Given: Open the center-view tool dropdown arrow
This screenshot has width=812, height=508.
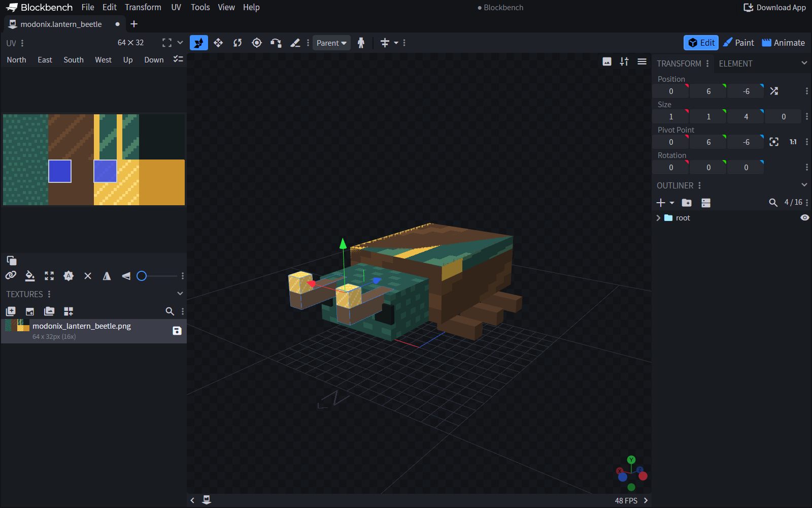Looking at the screenshot, I should [x=396, y=43].
